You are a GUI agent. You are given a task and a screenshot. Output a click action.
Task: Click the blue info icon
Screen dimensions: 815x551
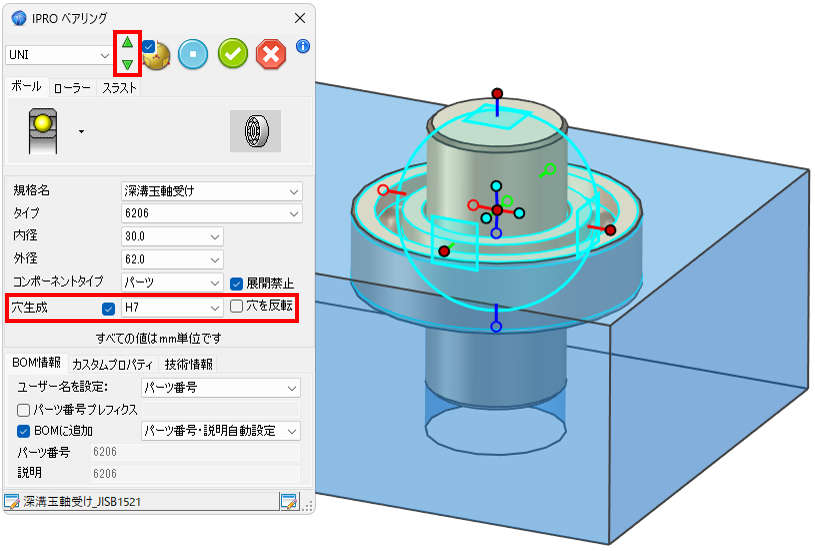303,46
